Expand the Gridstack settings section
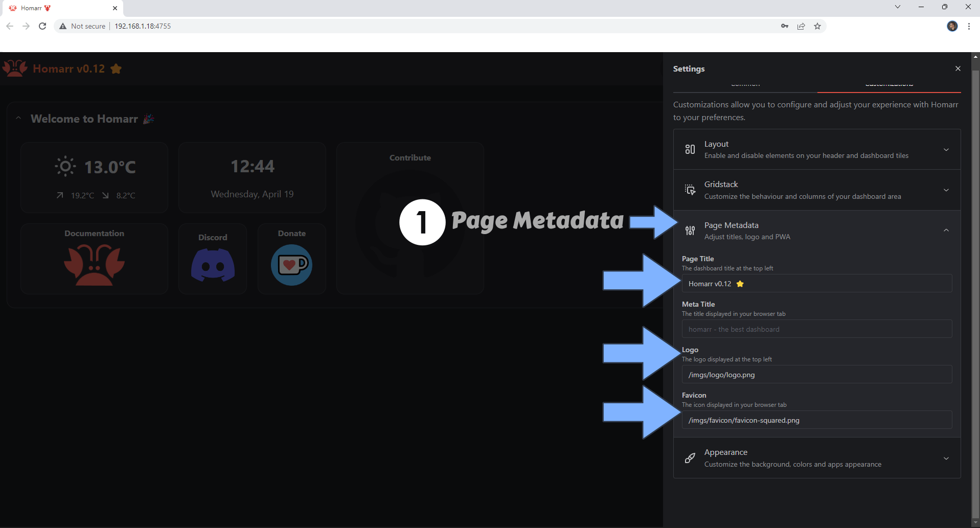Image resolution: width=980 pixels, height=528 pixels. [816, 190]
